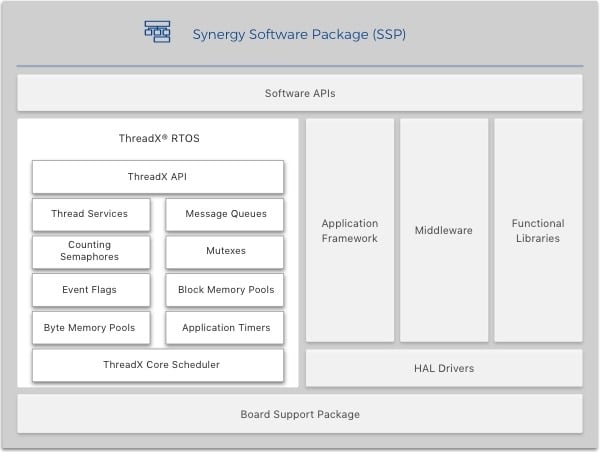Click the Thread Services box

point(90,214)
